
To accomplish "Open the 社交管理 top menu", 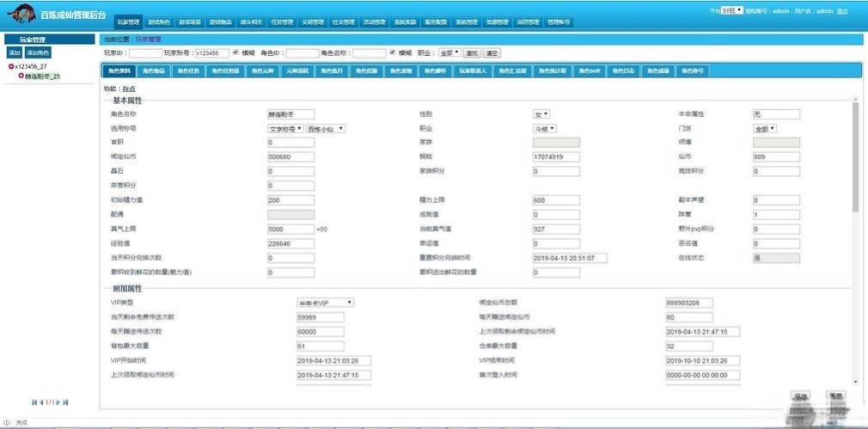I will pyautogui.click(x=343, y=22).
